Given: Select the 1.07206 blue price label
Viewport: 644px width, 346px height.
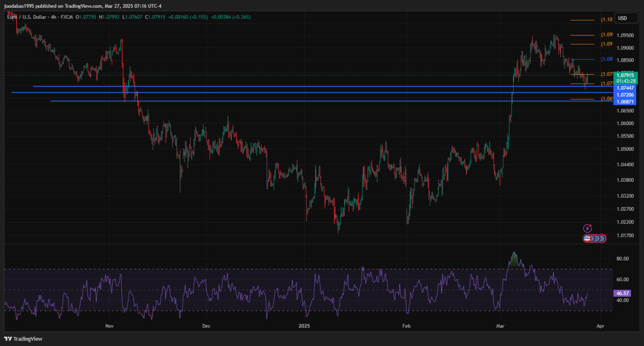Looking at the screenshot, I should click(625, 94).
